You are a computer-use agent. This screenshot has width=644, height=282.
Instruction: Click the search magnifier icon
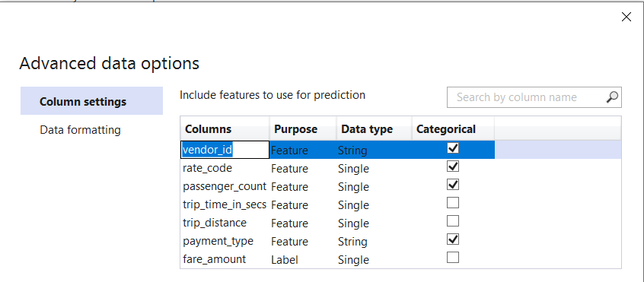click(x=612, y=97)
